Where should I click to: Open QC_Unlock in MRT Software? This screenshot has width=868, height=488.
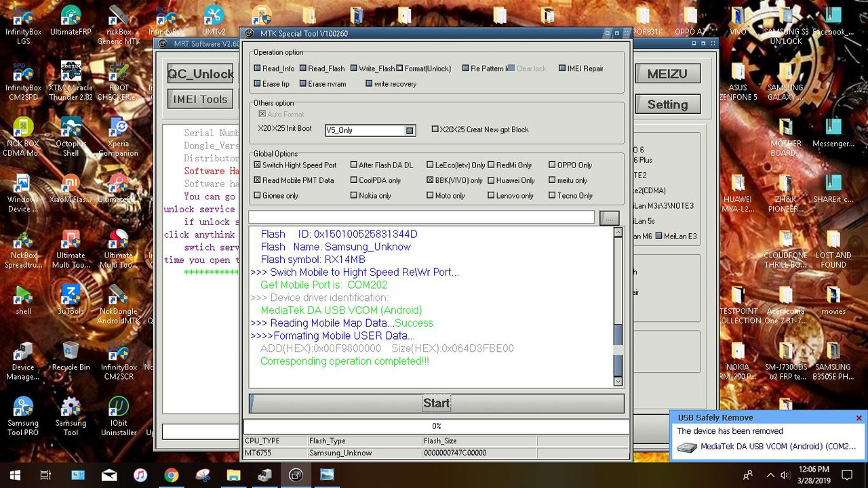200,74
